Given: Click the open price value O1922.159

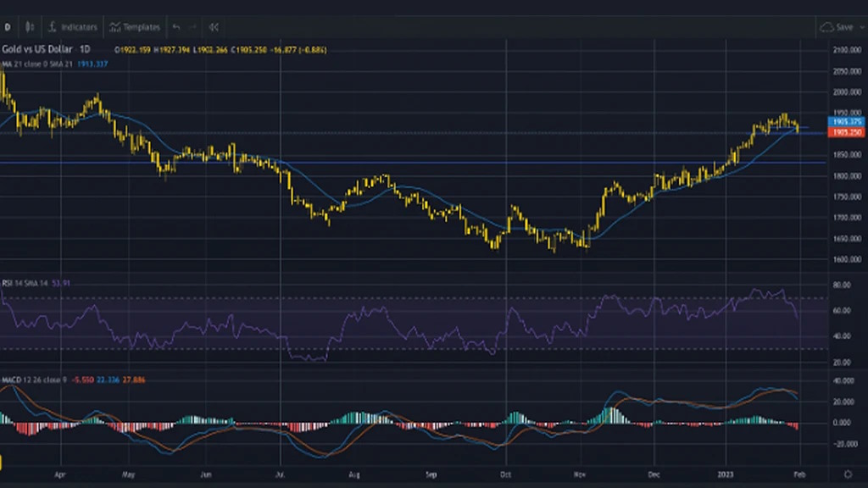Looking at the screenshot, I should [132, 50].
